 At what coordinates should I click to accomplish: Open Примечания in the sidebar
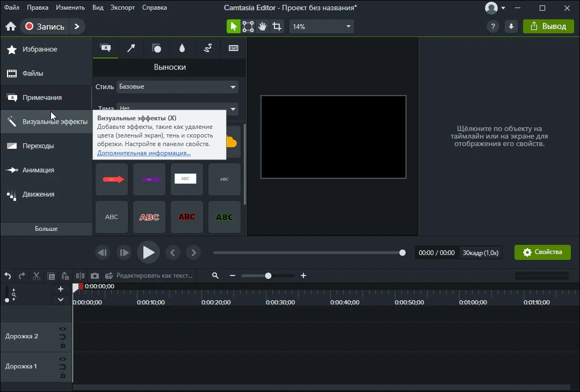click(46, 98)
